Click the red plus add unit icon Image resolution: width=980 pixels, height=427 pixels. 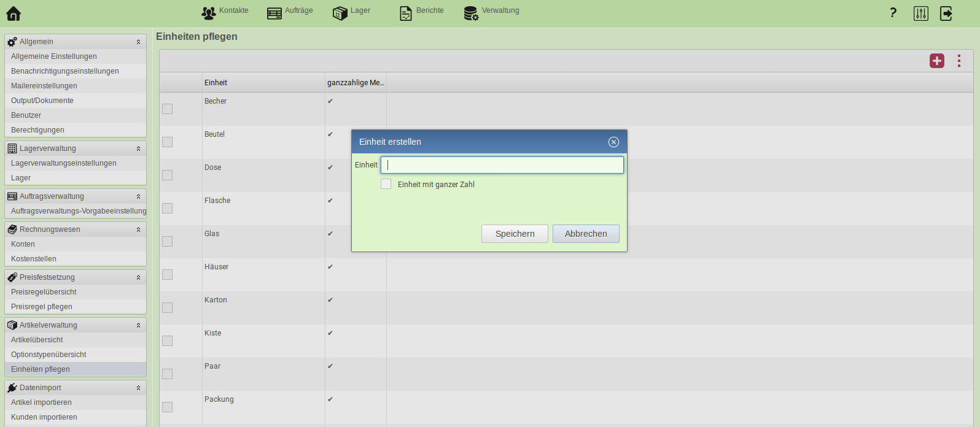tap(936, 61)
